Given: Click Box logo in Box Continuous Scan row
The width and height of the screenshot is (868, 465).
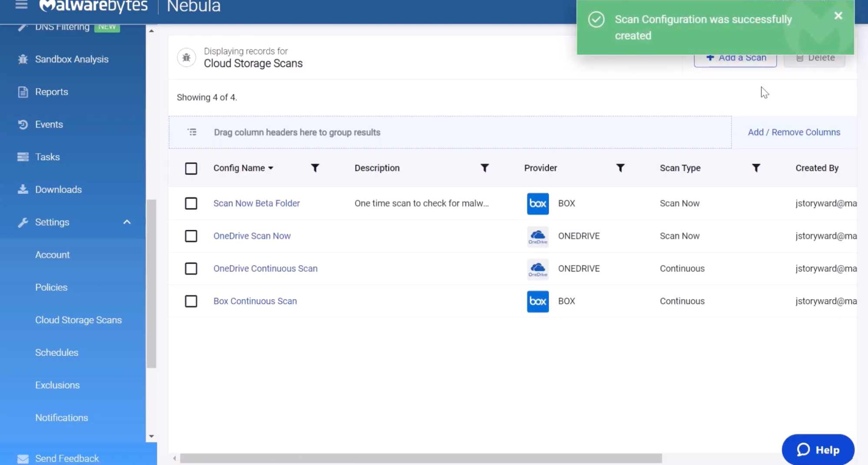Looking at the screenshot, I should pyautogui.click(x=538, y=301).
